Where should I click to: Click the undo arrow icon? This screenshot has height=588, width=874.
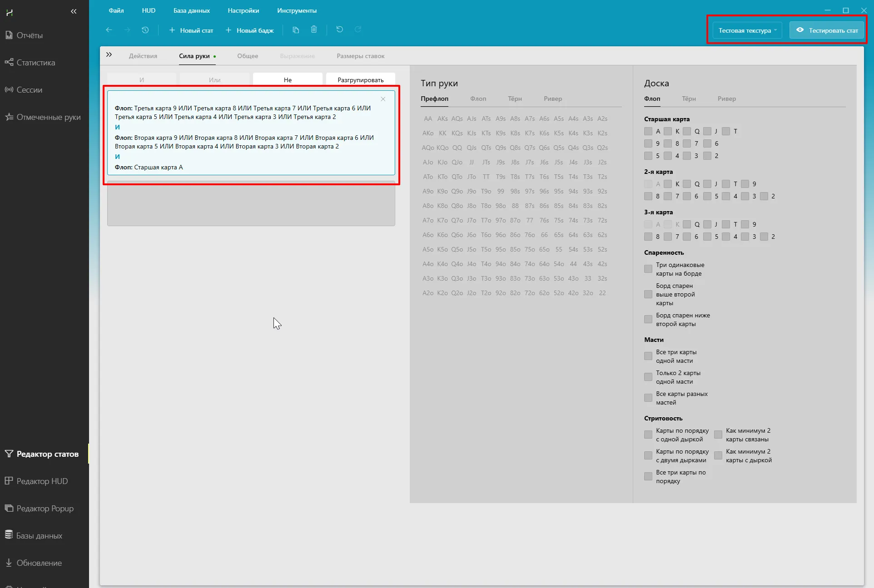(x=339, y=30)
